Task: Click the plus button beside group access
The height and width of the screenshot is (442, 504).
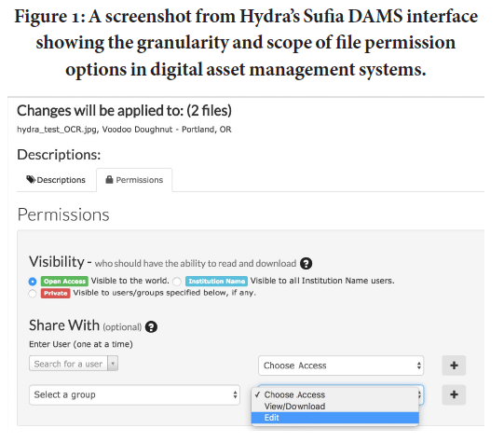Action: [454, 394]
